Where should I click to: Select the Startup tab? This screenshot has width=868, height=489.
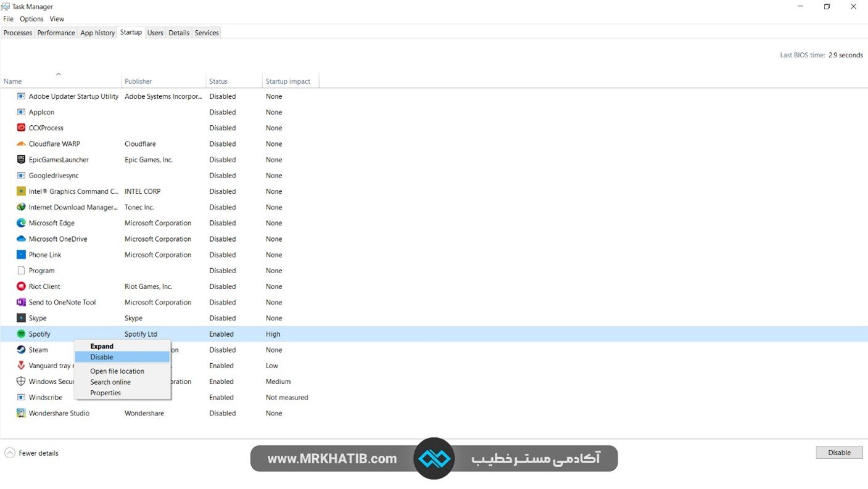pyautogui.click(x=131, y=32)
